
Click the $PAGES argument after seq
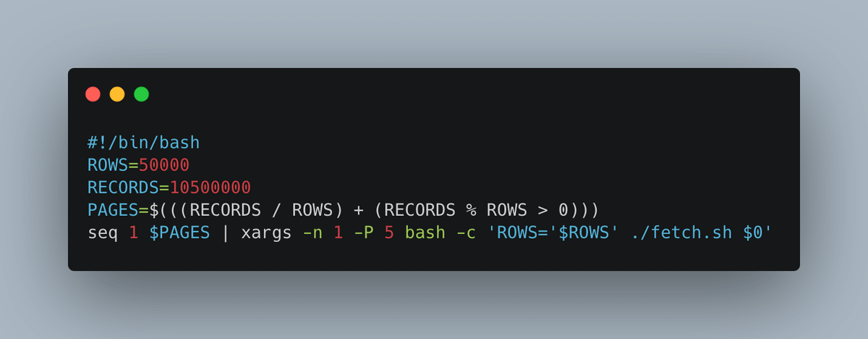tap(179, 234)
